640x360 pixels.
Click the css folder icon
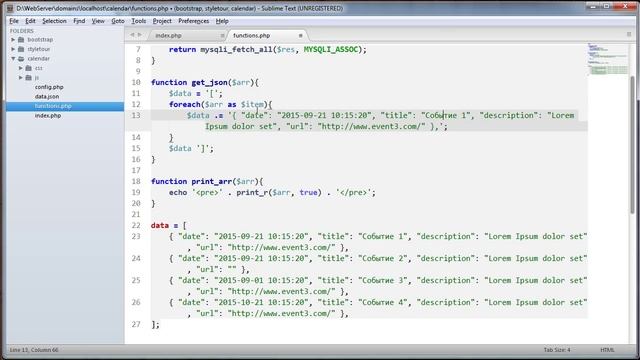[29, 68]
